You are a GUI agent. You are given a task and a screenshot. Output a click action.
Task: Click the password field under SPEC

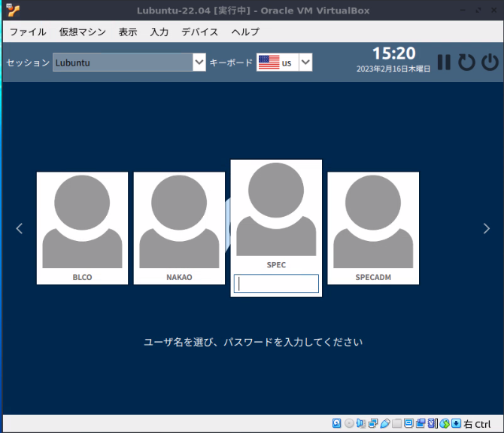tap(277, 284)
